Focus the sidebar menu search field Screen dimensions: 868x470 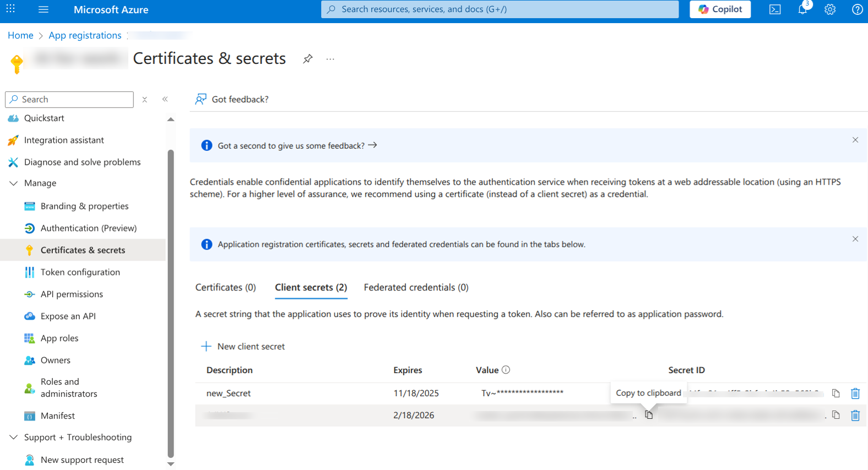(69, 99)
